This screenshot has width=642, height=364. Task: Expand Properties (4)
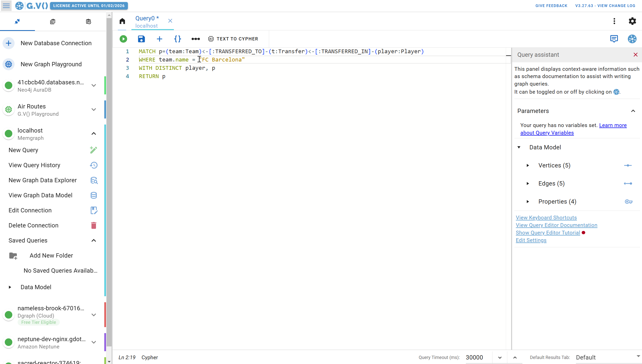click(528, 202)
